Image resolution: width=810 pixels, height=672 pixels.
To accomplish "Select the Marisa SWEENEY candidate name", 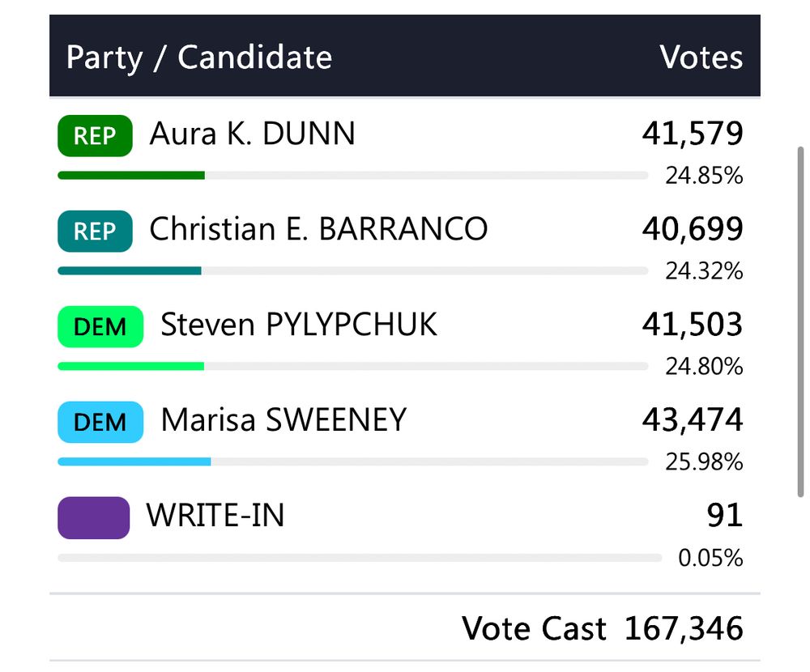I will pyautogui.click(x=283, y=421).
